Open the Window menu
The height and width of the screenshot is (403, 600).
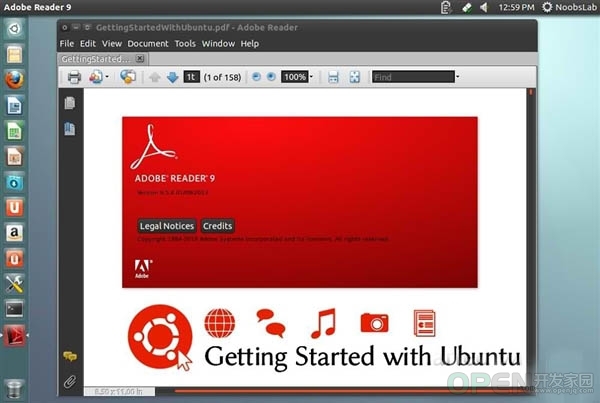point(218,44)
